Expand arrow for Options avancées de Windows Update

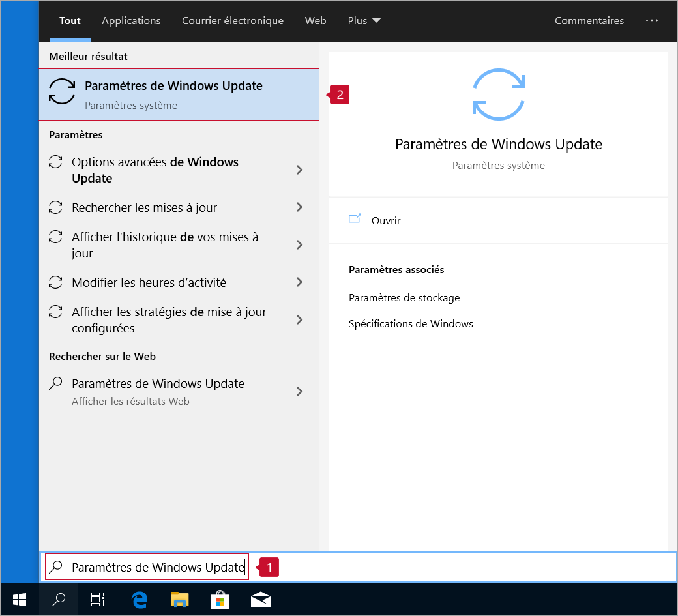[300, 170]
